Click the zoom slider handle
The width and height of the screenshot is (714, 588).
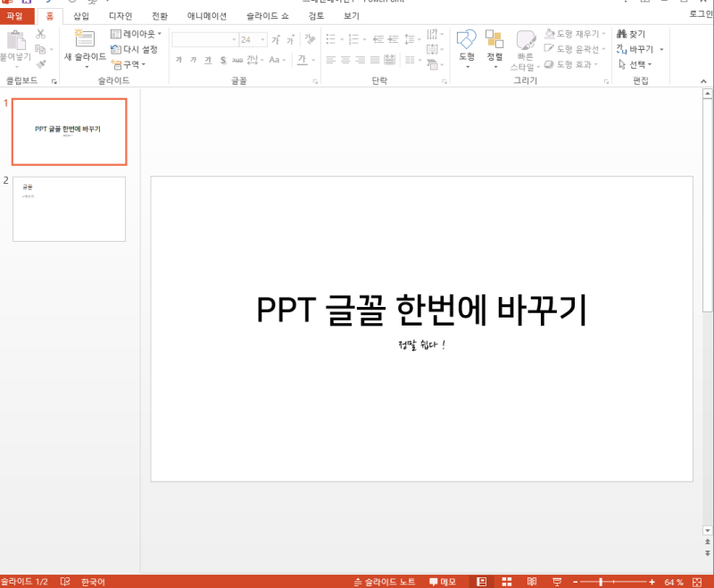point(601,582)
